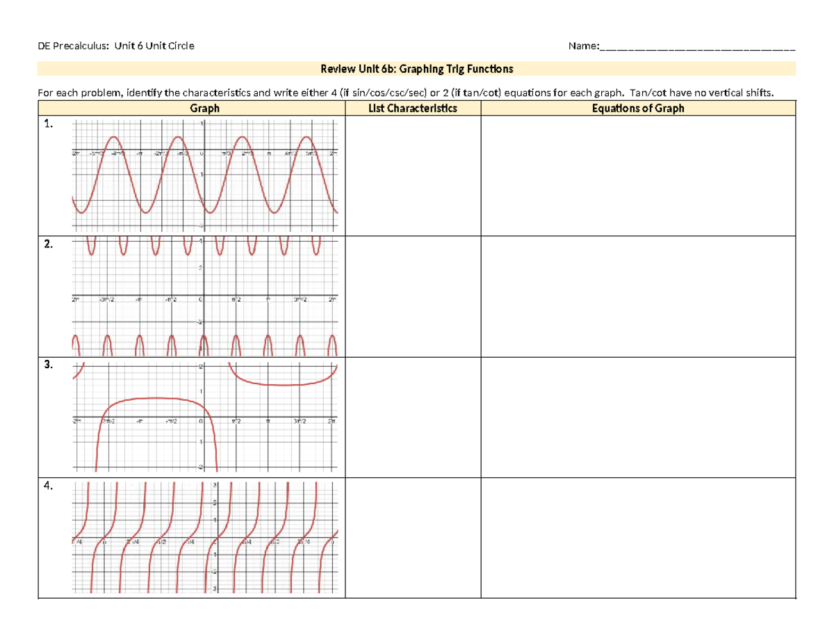The height and width of the screenshot is (644, 834).
Task: Click the 'For each problem' instructions sentence
Action: [x=405, y=92]
